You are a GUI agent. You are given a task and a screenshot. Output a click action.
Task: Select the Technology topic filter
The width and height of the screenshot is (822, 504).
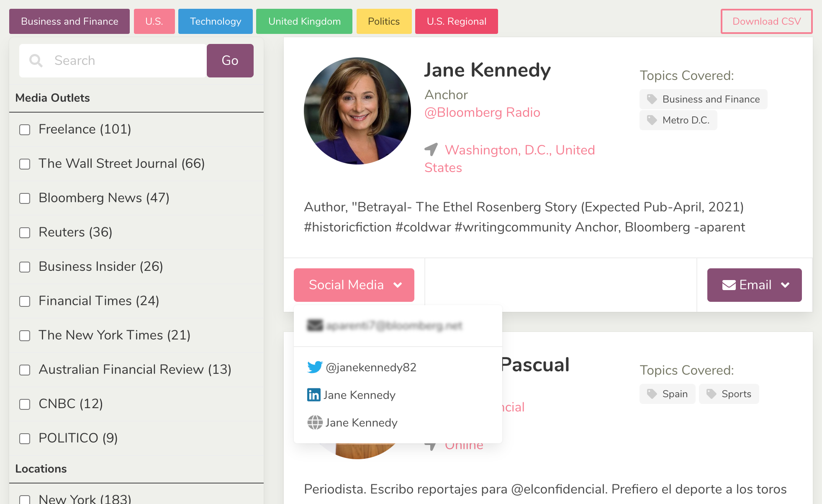215,21
